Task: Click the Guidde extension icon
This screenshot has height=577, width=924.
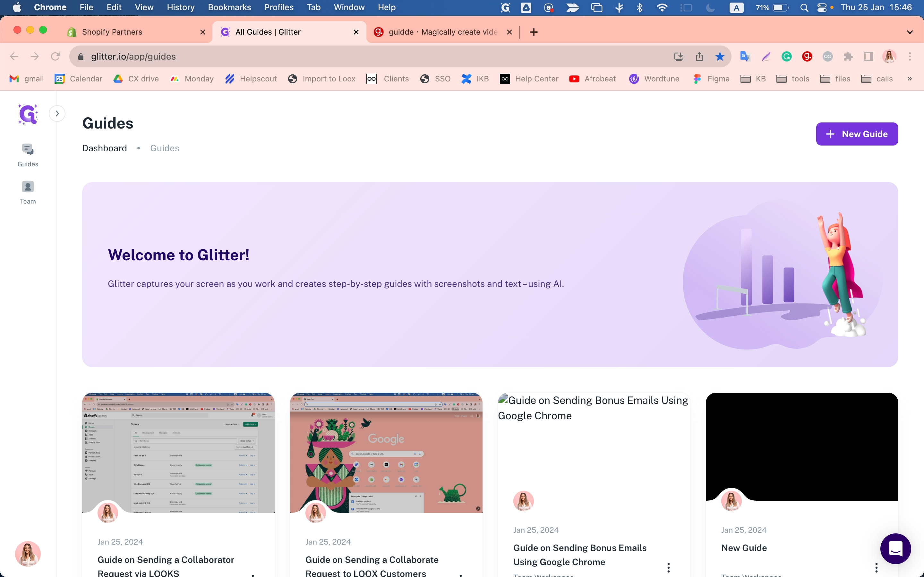Action: [807, 56]
